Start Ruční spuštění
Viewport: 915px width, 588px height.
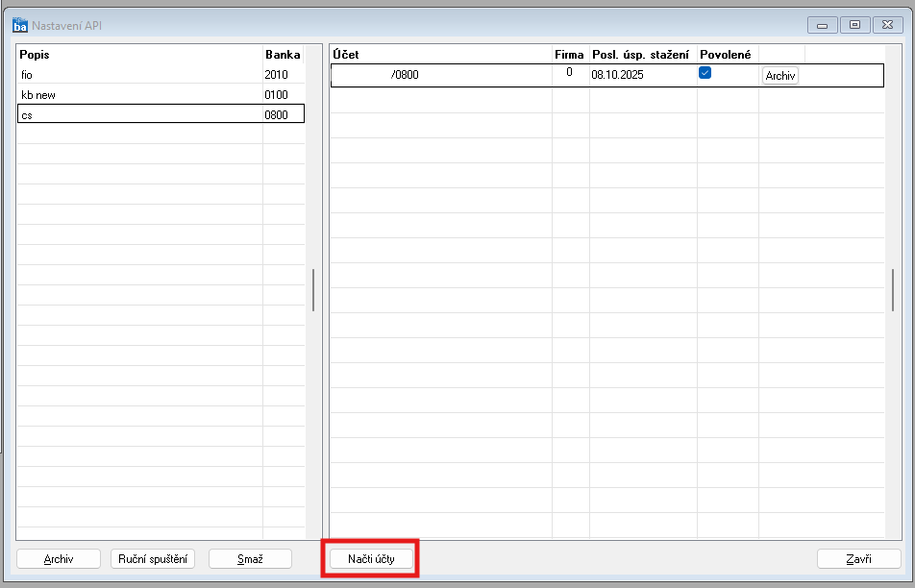pos(153,559)
